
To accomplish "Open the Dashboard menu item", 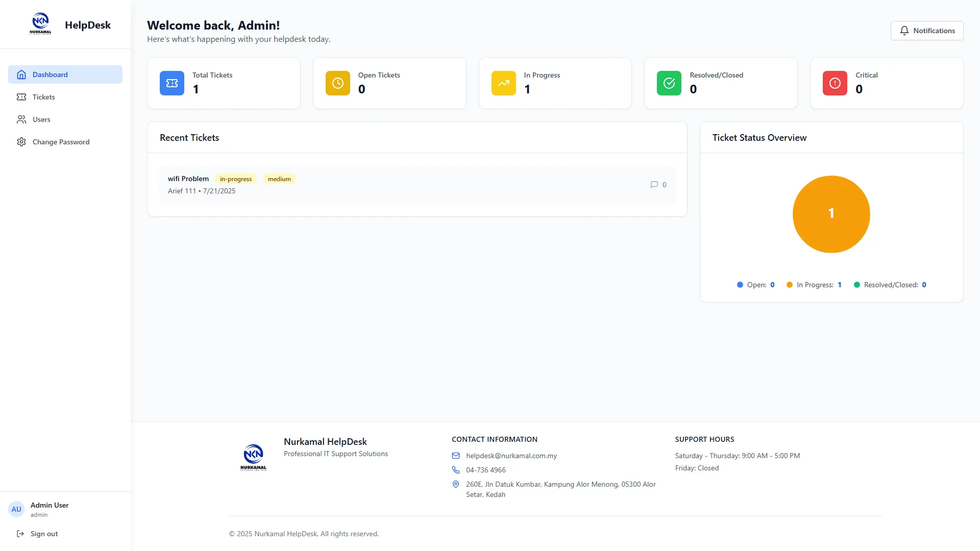I will coord(65,74).
